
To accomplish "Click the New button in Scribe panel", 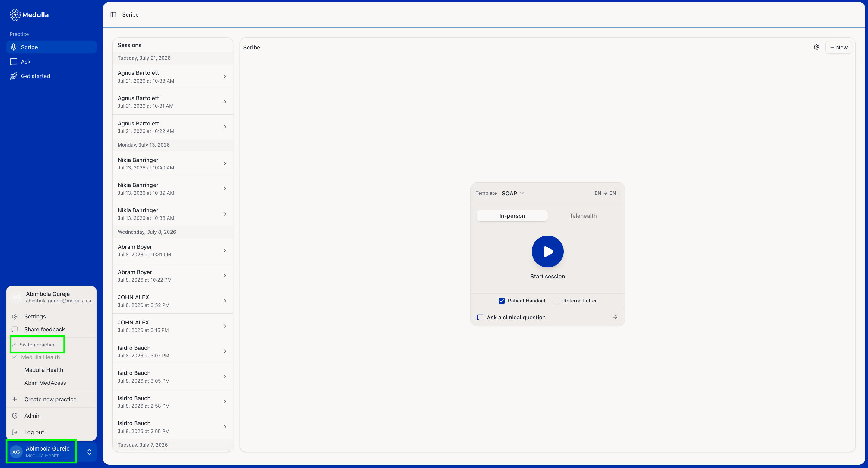I will pyautogui.click(x=839, y=48).
